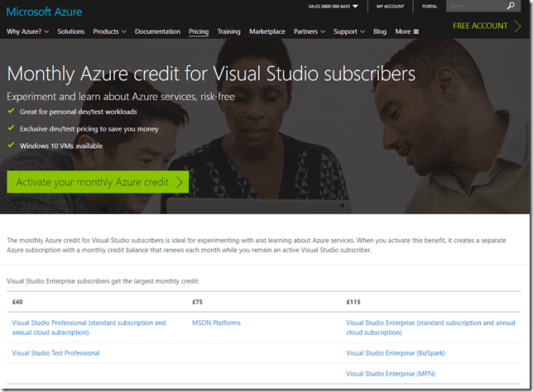Open the Training page

pos(228,32)
